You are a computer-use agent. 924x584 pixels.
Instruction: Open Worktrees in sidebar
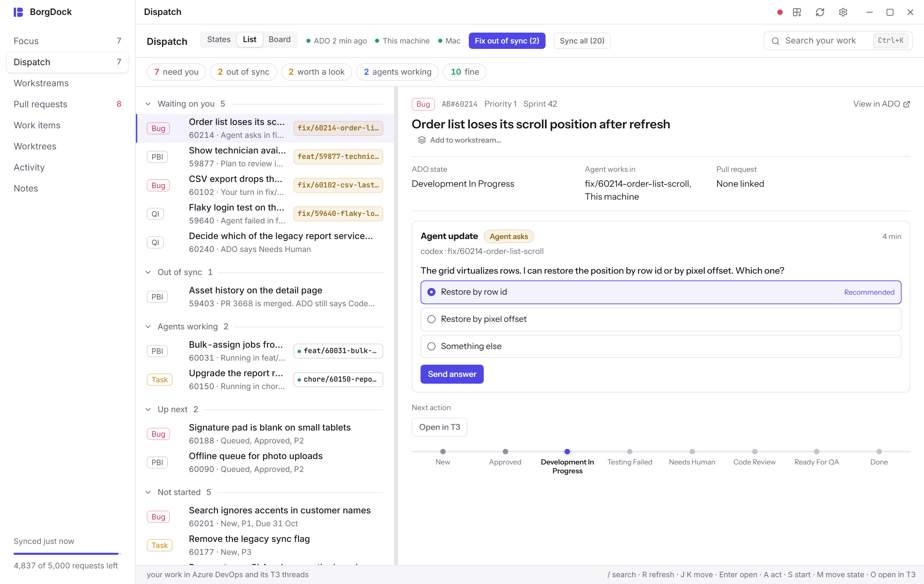pyautogui.click(x=68, y=146)
